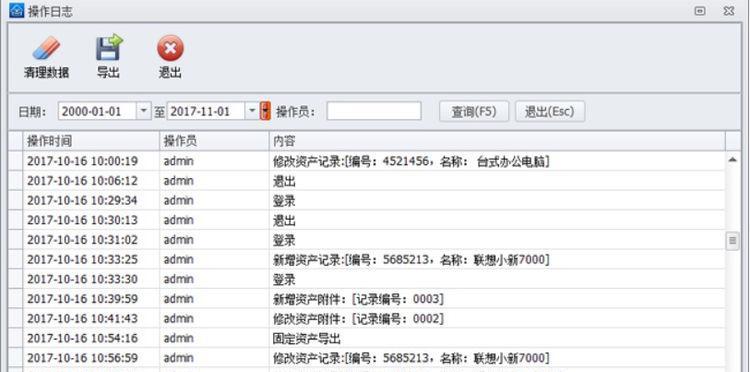
Task: Click the red 退出 exit icon
Action: coord(170,48)
